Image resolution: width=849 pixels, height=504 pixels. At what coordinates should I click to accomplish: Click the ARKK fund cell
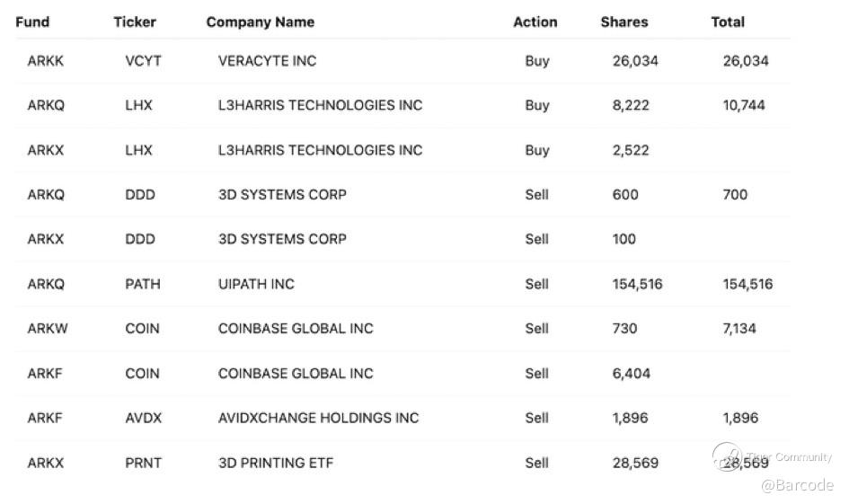click(46, 61)
